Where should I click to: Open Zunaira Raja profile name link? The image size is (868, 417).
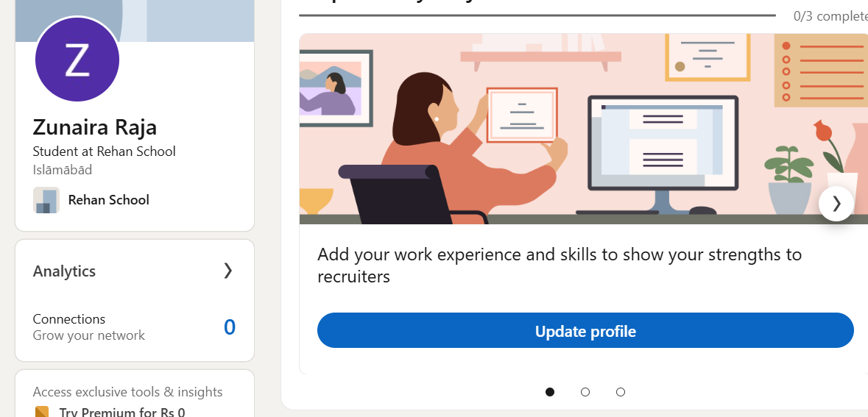[95, 127]
